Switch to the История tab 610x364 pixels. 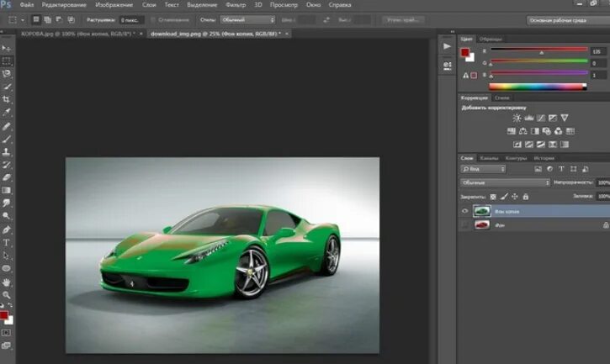click(544, 158)
